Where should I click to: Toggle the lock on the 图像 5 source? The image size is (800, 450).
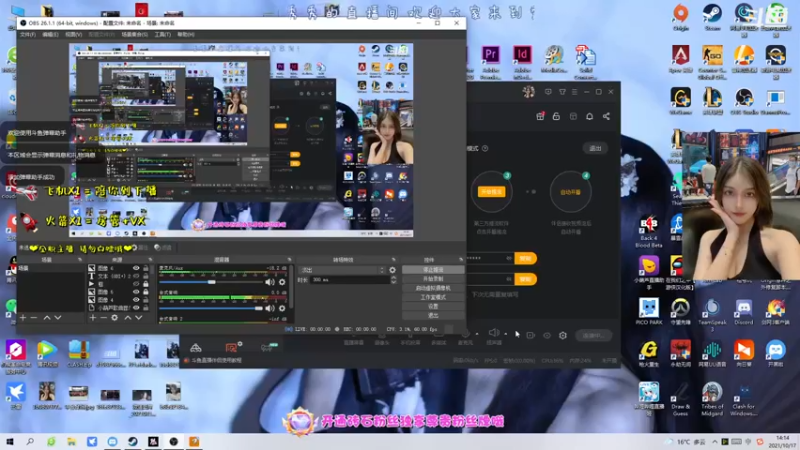coord(146,292)
